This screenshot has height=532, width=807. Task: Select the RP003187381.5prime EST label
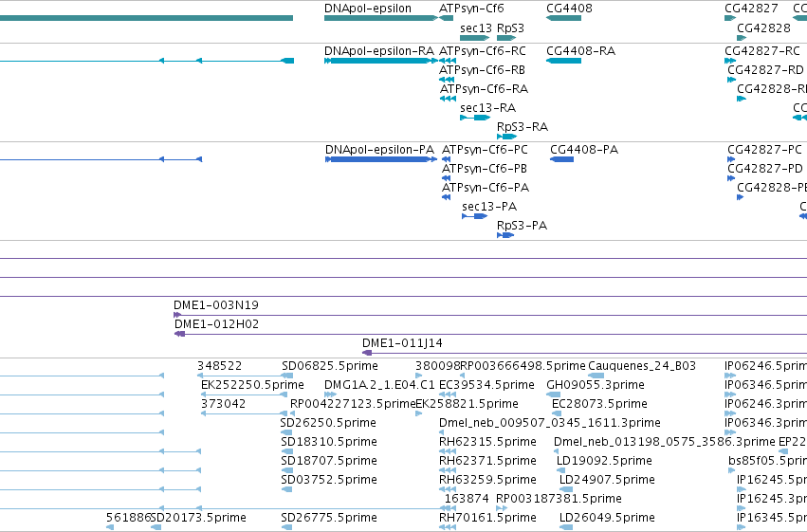[559, 499]
